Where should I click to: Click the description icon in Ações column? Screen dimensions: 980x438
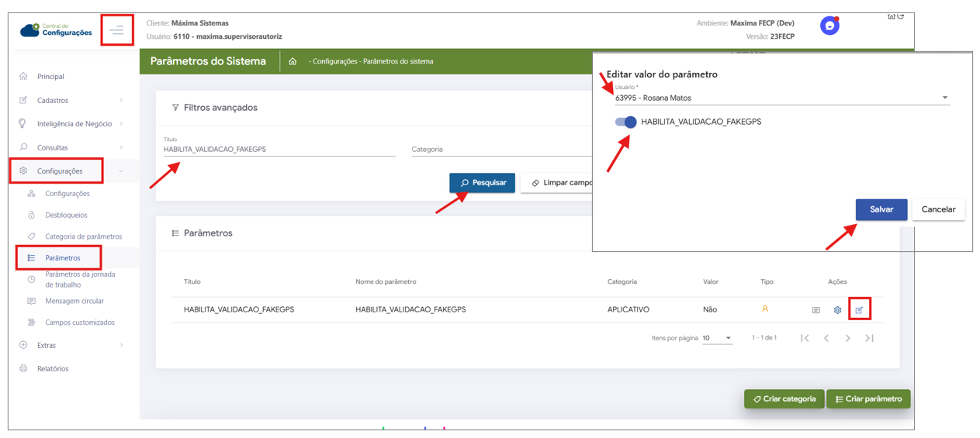[816, 310]
